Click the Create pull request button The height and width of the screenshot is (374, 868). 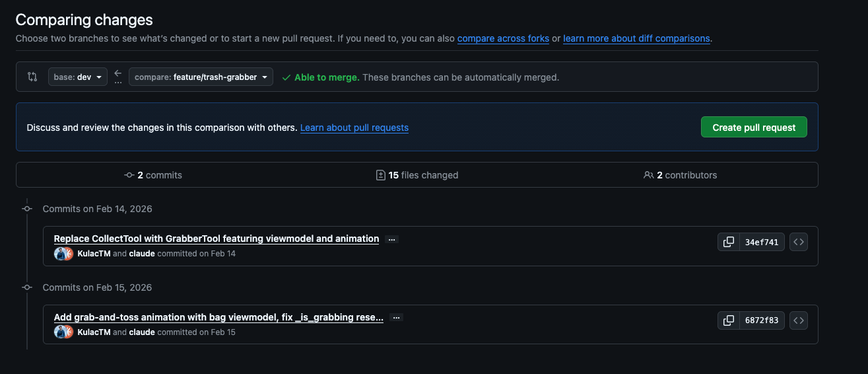pyautogui.click(x=754, y=127)
